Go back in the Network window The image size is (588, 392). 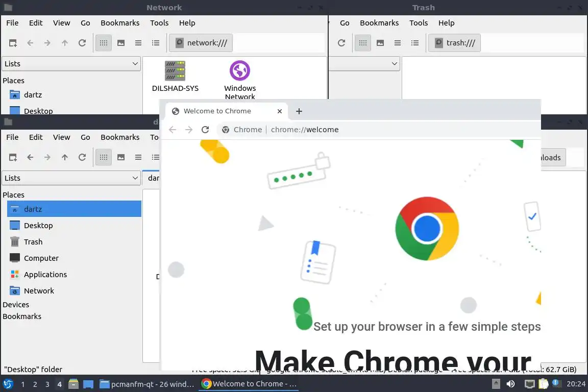coord(30,43)
